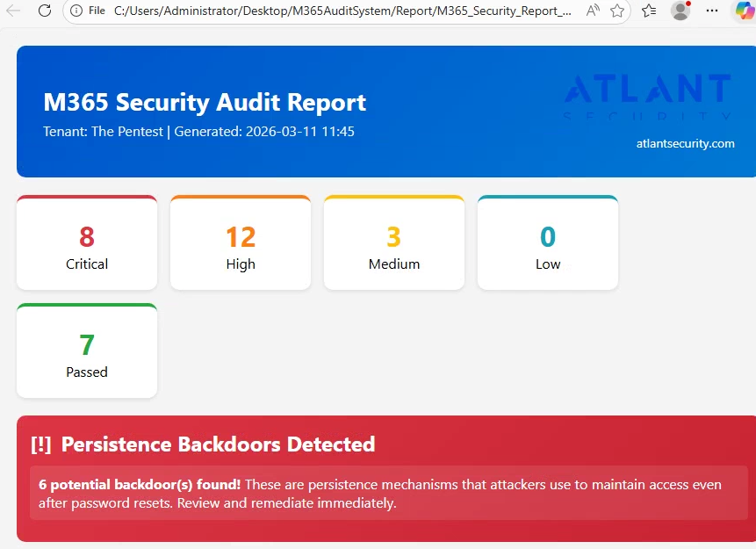
Task: Click the Tenant: The Pentest text
Action: tap(104, 131)
